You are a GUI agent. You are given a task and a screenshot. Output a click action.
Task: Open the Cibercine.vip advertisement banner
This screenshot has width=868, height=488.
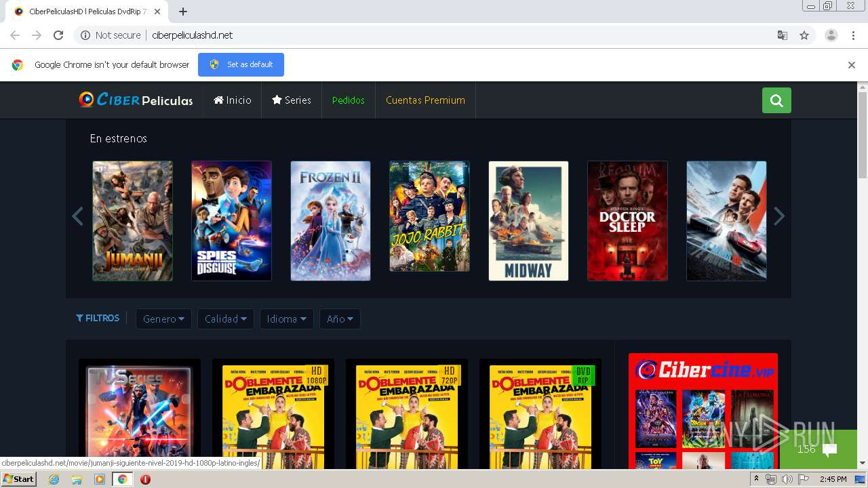(703, 411)
